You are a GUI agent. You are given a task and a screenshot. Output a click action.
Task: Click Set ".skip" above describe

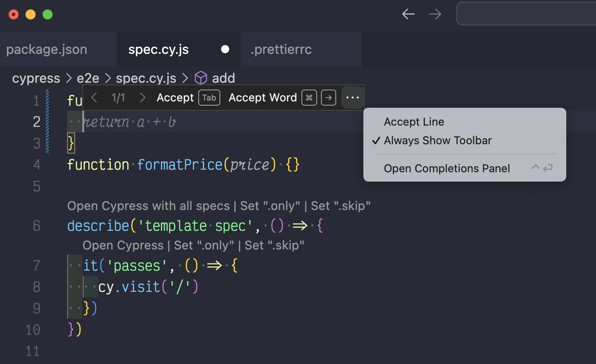click(341, 206)
